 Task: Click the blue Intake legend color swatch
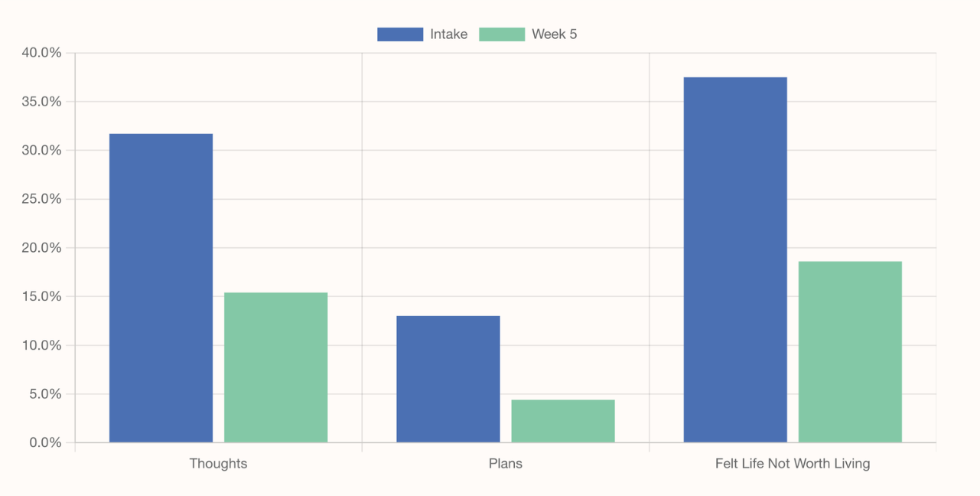[400, 34]
